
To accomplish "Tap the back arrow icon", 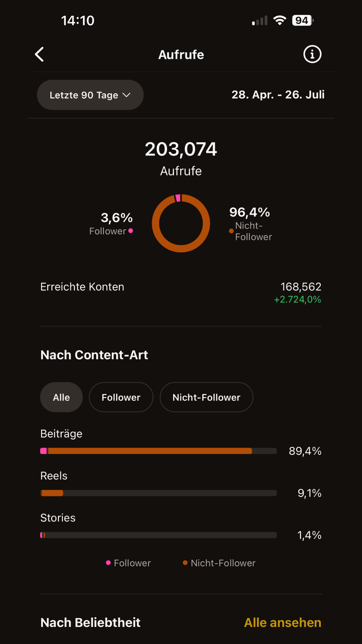I will pos(40,54).
